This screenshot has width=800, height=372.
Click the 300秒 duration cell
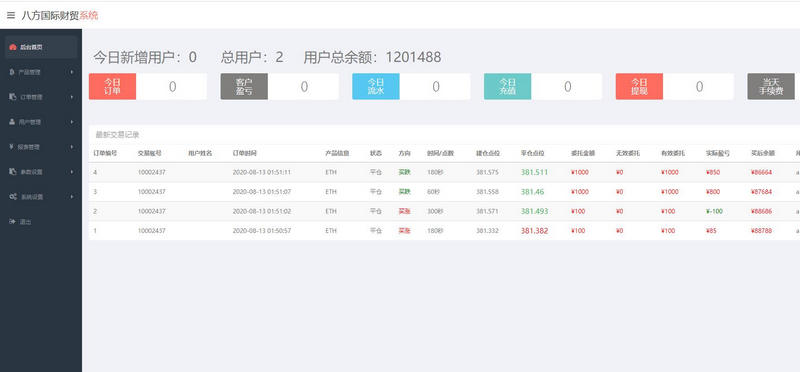coord(435,211)
